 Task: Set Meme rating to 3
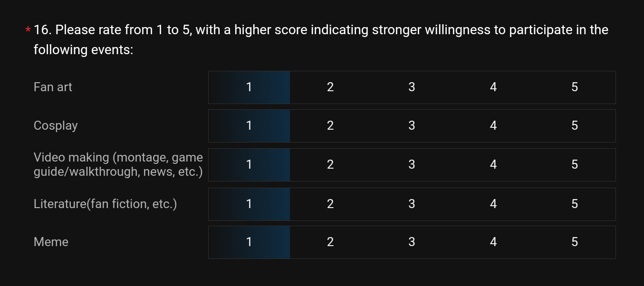click(x=412, y=242)
